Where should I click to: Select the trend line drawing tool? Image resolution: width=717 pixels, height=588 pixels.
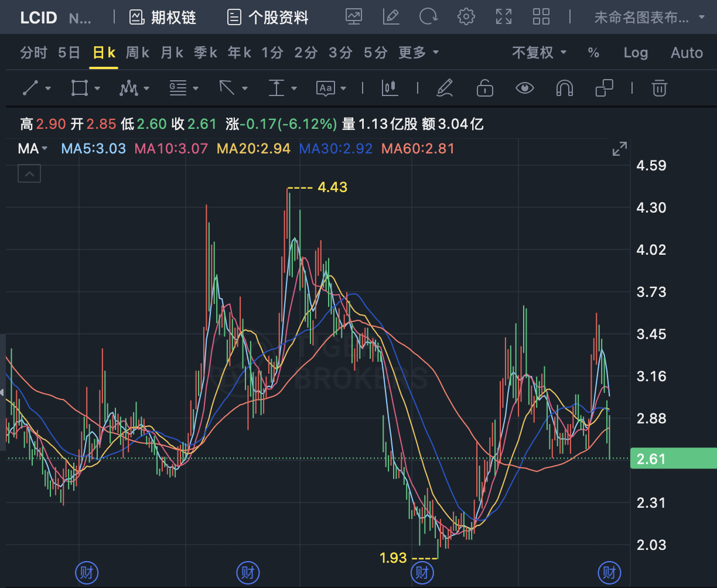30,88
